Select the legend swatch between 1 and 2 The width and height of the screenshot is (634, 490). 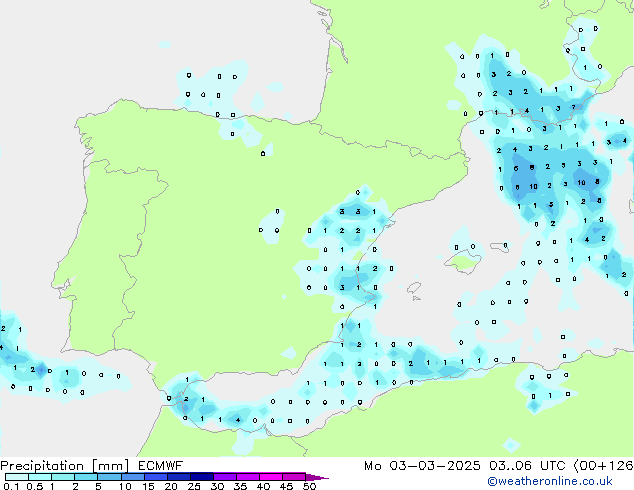pos(63,477)
